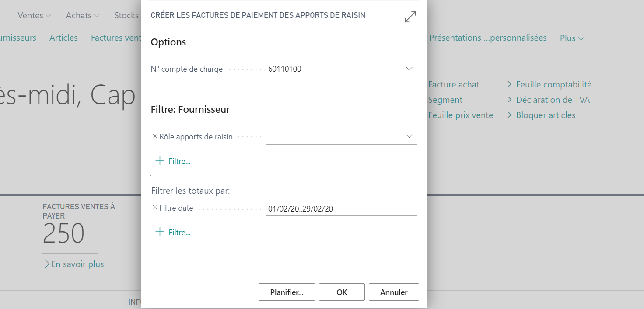Click the Filtre date input field
This screenshot has width=644, height=309.
pyautogui.click(x=341, y=208)
